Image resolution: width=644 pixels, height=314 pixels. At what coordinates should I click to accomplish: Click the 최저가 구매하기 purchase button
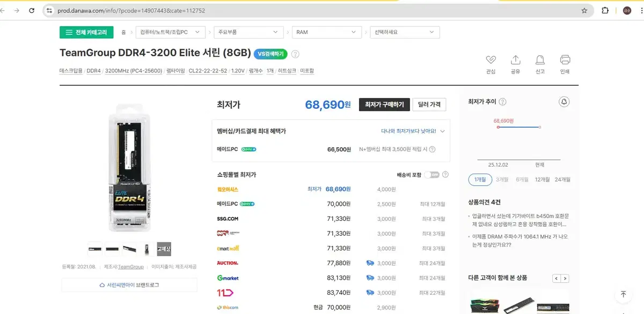(x=384, y=104)
